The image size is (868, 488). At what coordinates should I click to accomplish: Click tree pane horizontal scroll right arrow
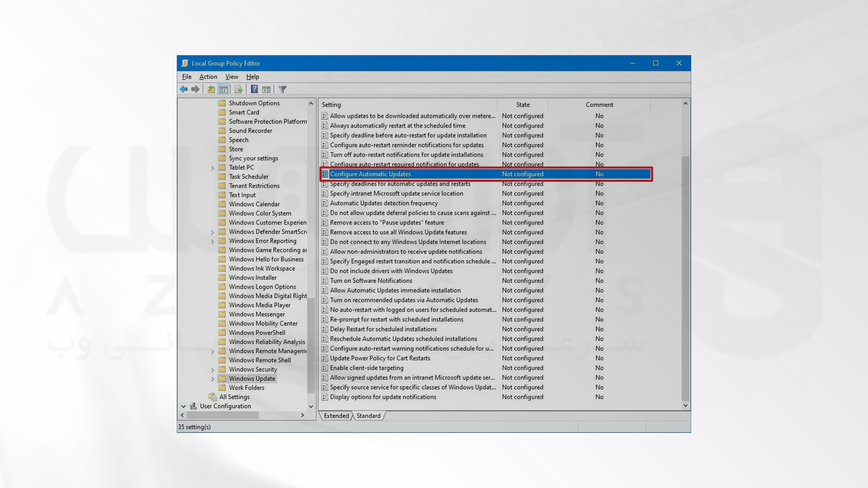tap(302, 415)
